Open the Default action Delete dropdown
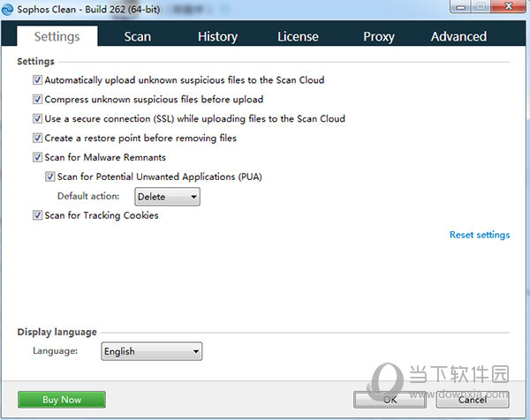 [x=167, y=197]
